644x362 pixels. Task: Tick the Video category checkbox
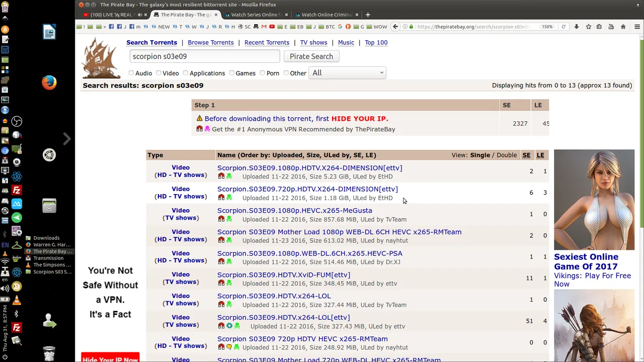(158, 73)
